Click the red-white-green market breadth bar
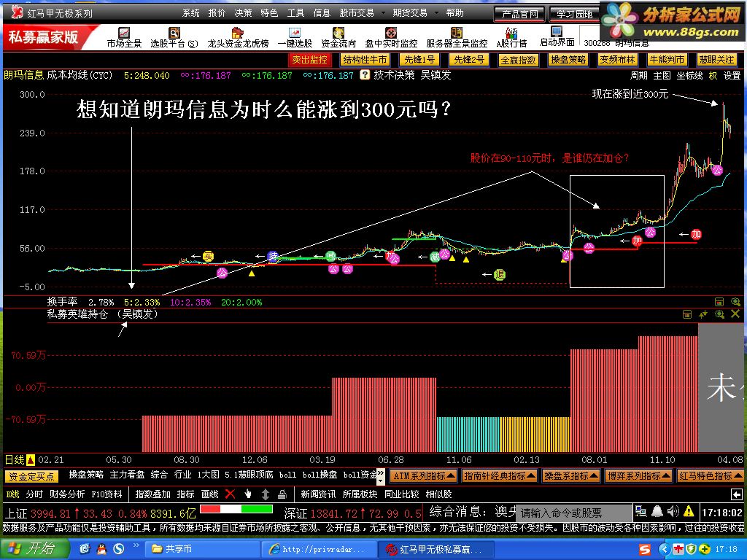The width and height of the screenshot is (747, 560). point(236,509)
